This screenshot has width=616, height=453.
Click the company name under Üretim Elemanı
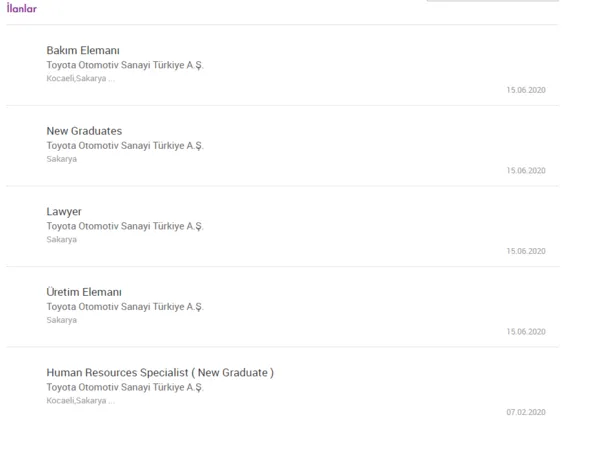[125, 307]
